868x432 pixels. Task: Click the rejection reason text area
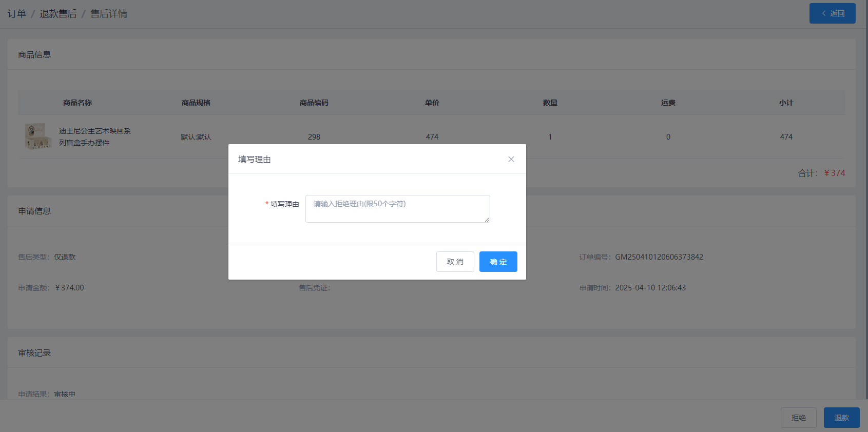pos(397,208)
